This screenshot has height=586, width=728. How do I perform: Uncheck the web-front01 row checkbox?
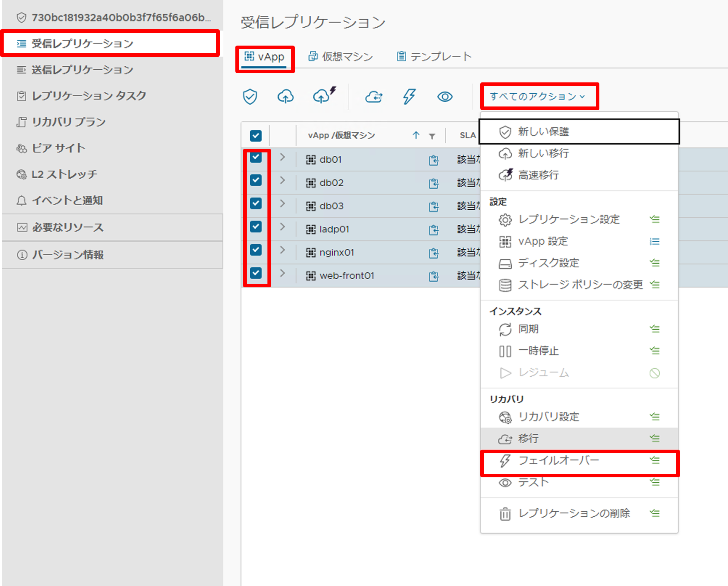pos(256,273)
